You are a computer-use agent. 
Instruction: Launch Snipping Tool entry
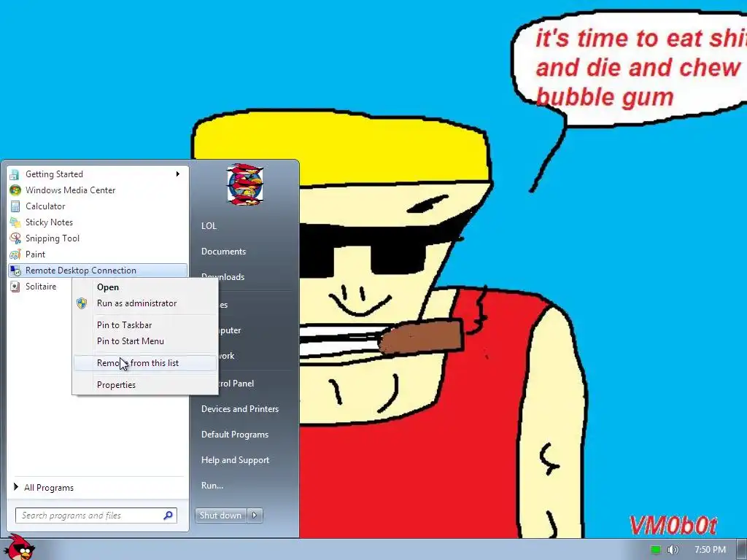point(98,238)
